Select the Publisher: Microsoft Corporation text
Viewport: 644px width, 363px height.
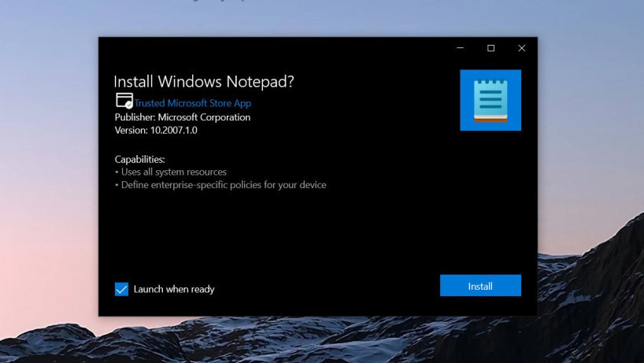(183, 117)
